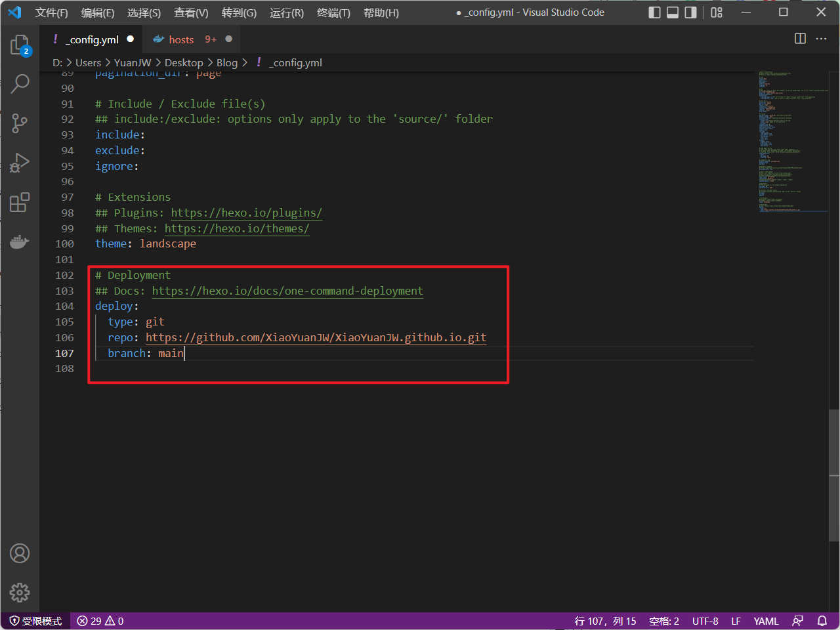Open Run and Debug view icon
The width and height of the screenshot is (840, 630).
pyautogui.click(x=20, y=162)
